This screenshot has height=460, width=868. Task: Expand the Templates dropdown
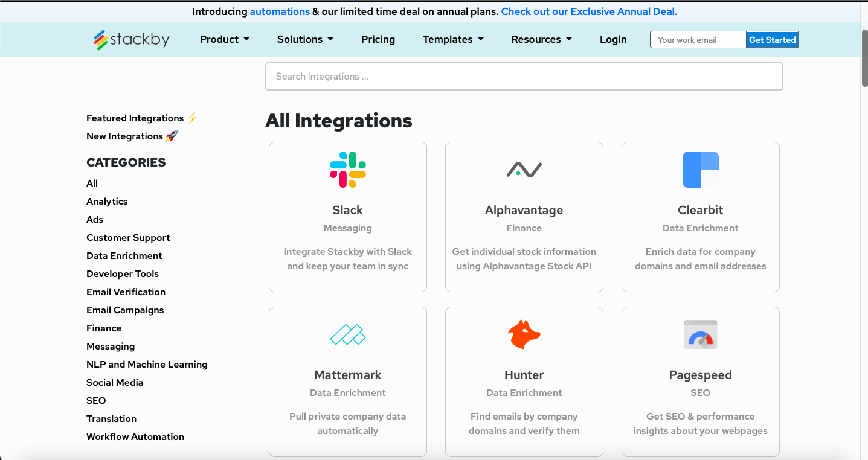(453, 39)
